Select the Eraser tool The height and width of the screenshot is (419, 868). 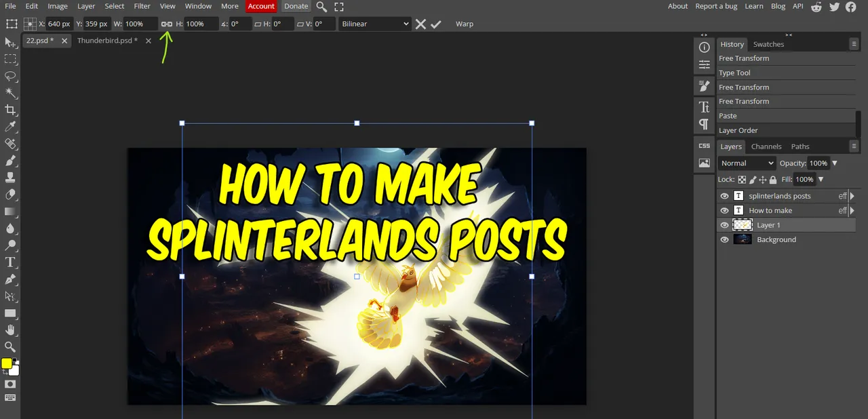pos(10,195)
